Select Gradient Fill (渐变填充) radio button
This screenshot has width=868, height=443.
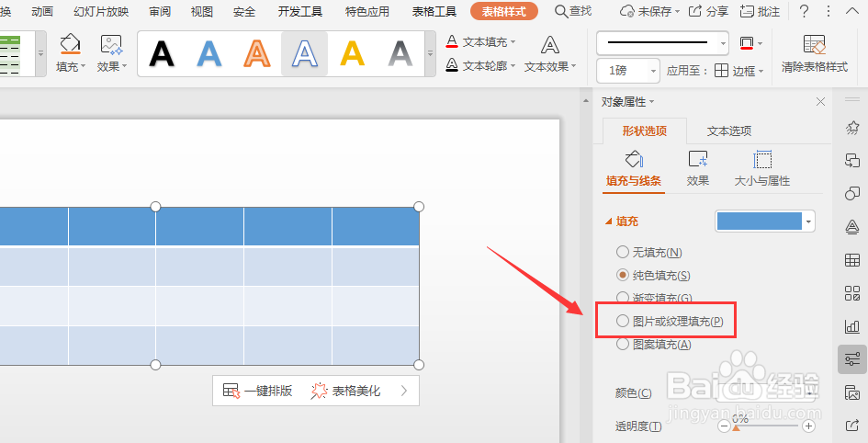(622, 298)
